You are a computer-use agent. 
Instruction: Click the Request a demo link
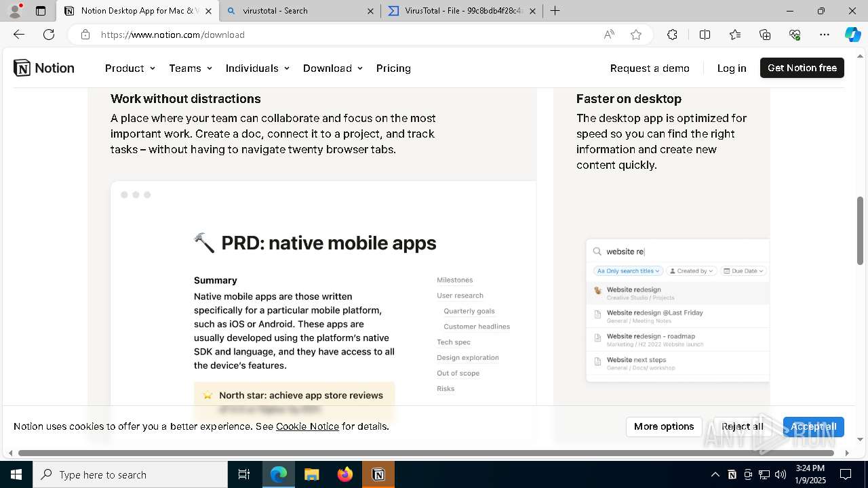tap(650, 68)
